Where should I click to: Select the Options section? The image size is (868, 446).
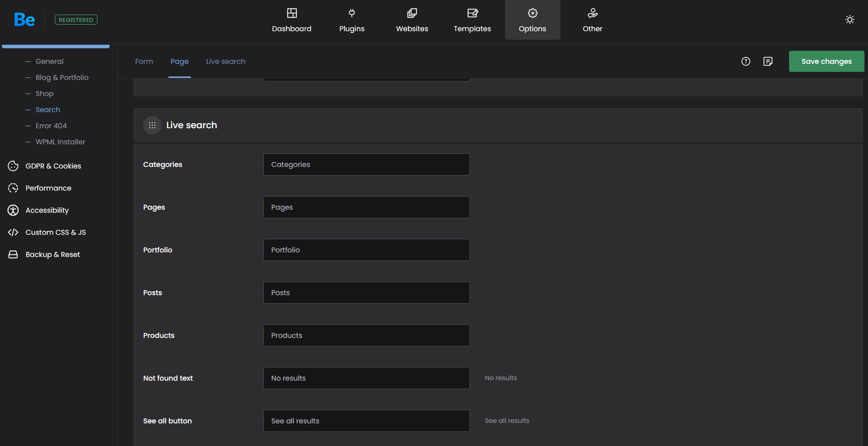pos(533,20)
